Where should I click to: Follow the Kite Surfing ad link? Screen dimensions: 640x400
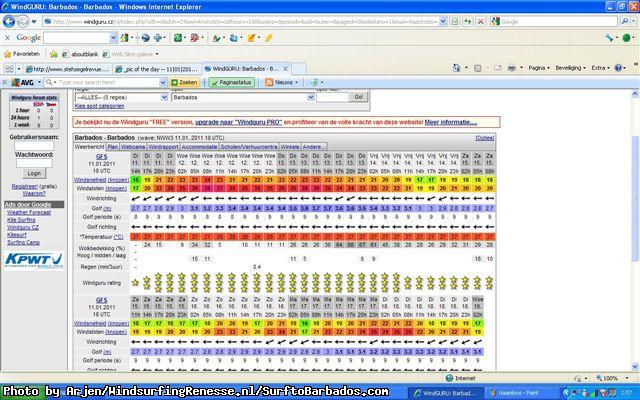coord(21,219)
